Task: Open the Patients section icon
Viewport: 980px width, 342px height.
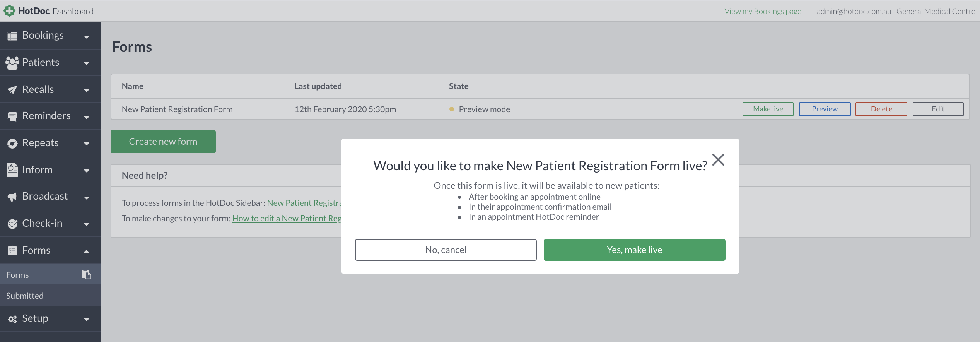Action: [x=12, y=62]
